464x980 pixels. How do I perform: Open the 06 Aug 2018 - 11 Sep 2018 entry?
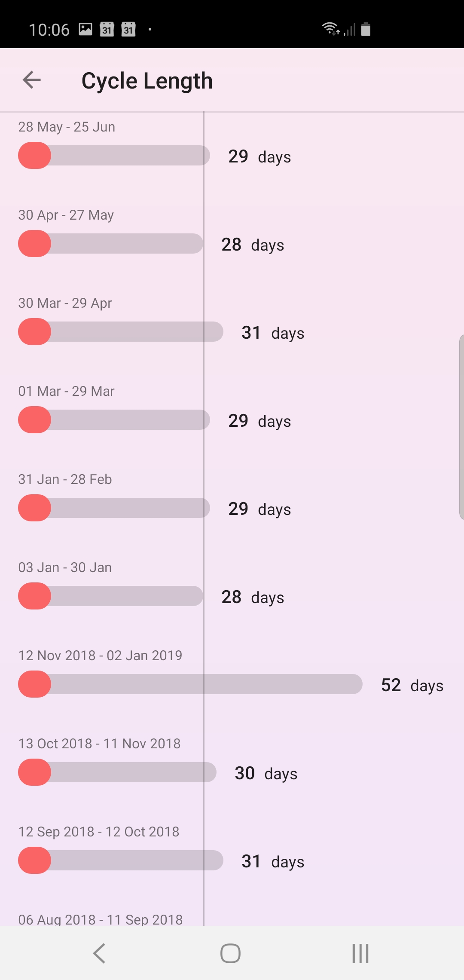pos(100,919)
